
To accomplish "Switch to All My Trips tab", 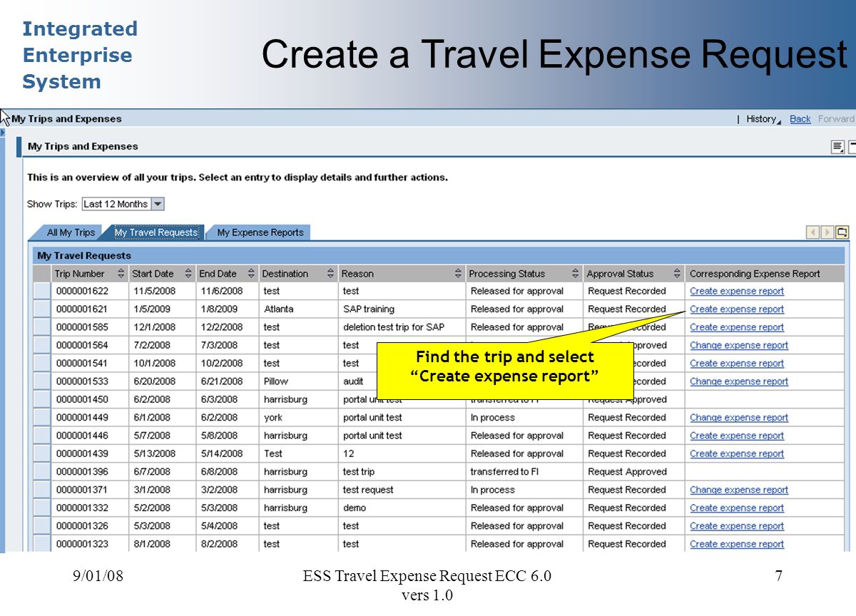I will coord(71,232).
